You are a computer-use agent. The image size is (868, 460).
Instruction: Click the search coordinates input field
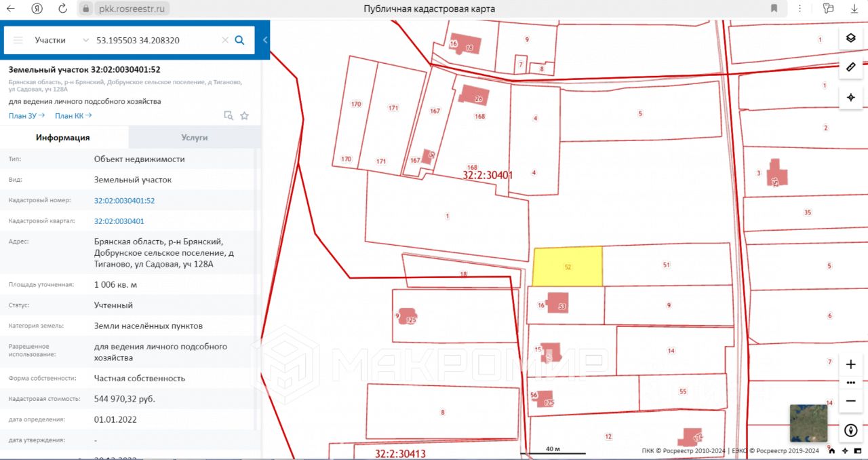pos(157,40)
